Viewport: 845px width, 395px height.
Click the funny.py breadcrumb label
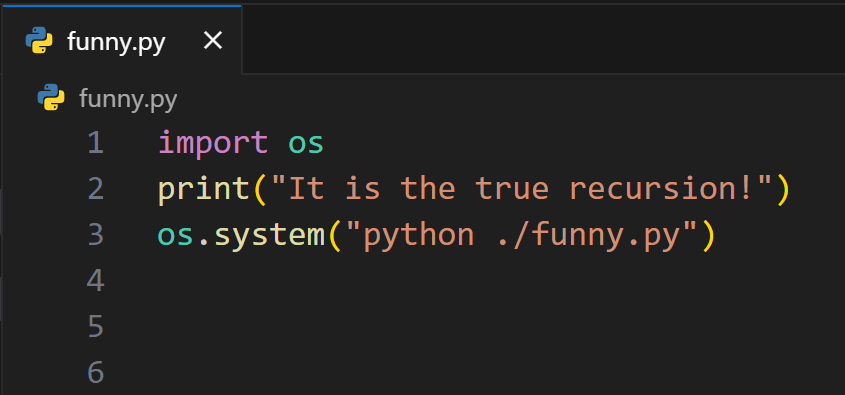click(x=128, y=99)
